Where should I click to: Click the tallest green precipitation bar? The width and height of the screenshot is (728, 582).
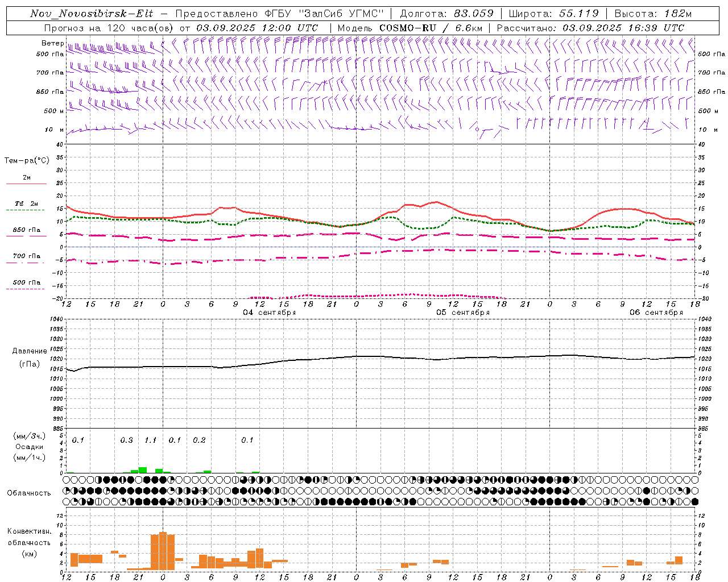coord(143,470)
